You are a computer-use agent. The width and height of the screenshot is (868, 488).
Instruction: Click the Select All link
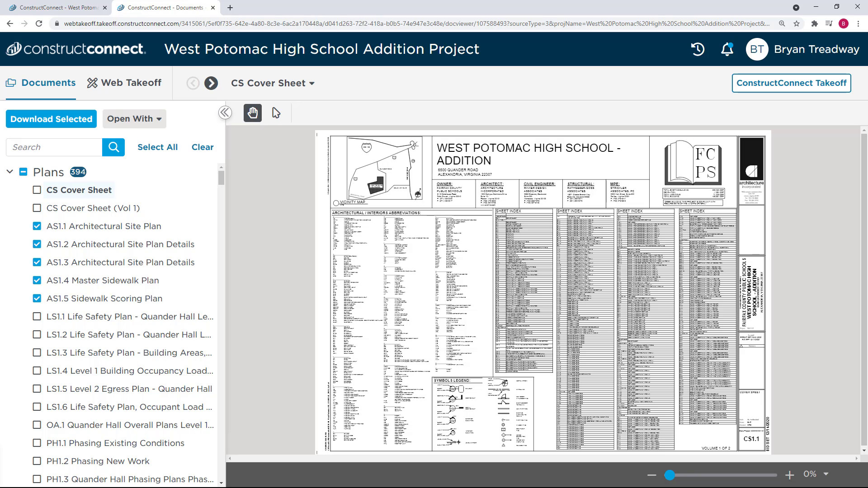[157, 147]
